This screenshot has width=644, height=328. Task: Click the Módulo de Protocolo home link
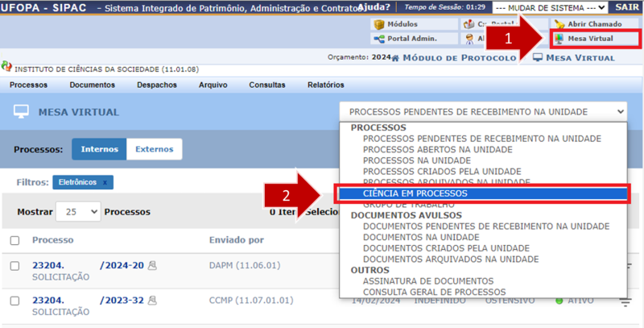[x=453, y=58]
